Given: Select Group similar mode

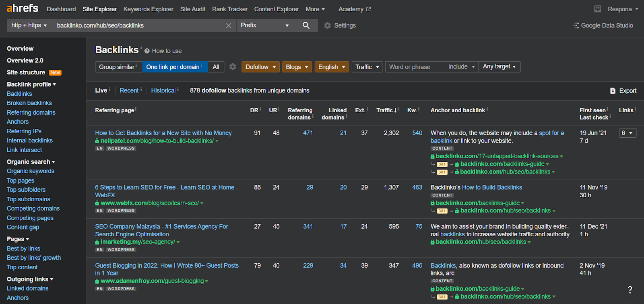Looking at the screenshot, I should click(118, 67).
